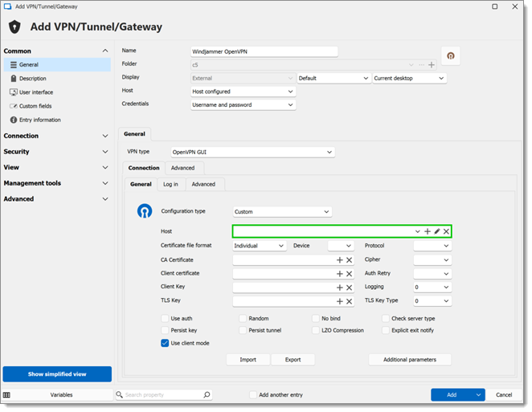Click into the Name input field
Viewport: 532px width, 412px height.
264,52
